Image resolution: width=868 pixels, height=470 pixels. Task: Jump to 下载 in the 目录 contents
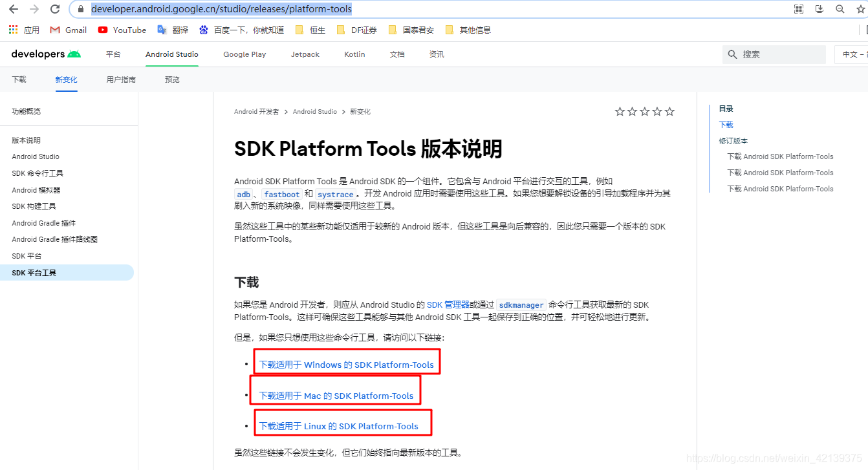(x=726, y=125)
